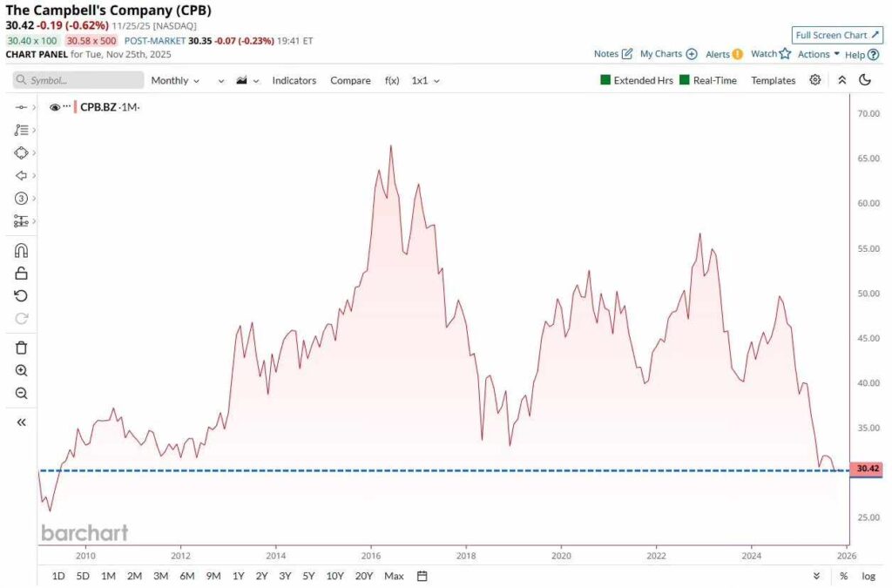The width and height of the screenshot is (892, 588).
Task: Switch to dark mode moon icon
Action: pyautogui.click(x=865, y=80)
